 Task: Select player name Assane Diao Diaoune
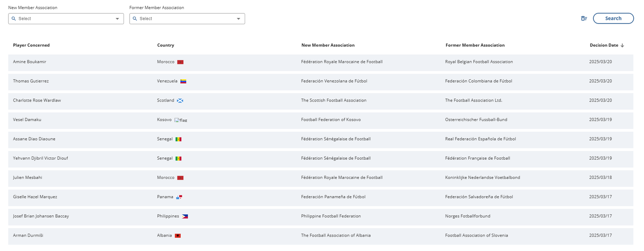(x=34, y=139)
